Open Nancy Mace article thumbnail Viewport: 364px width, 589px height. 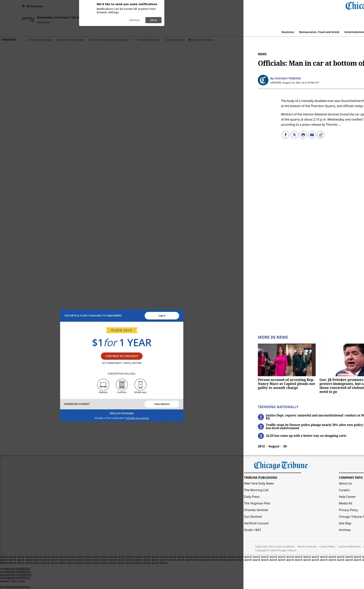click(286, 360)
